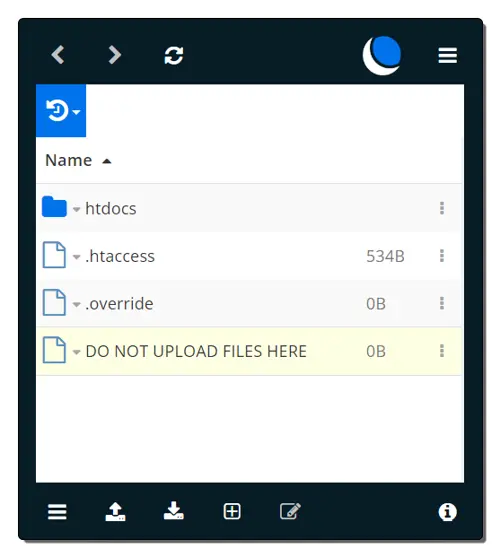Image resolution: width=500 pixels, height=557 pixels.
Task: Click the upload icon in bottom toolbar
Action: click(115, 512)
